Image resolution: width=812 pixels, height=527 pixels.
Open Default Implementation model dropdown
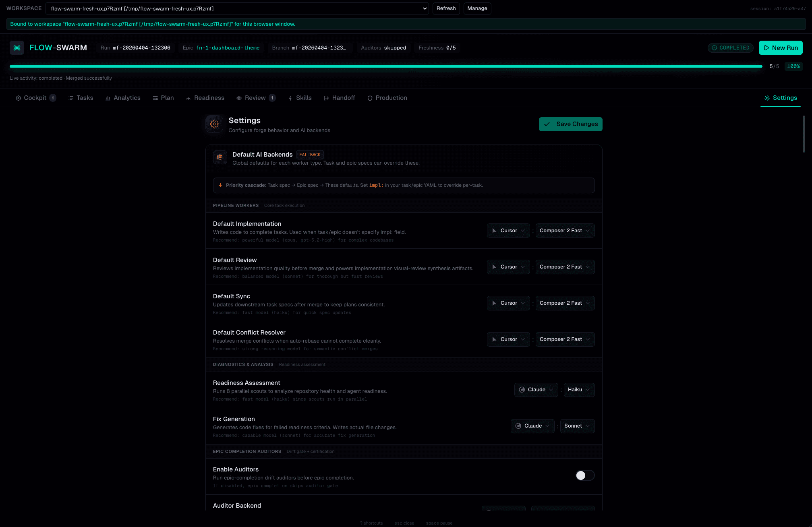tap(565, 231)
